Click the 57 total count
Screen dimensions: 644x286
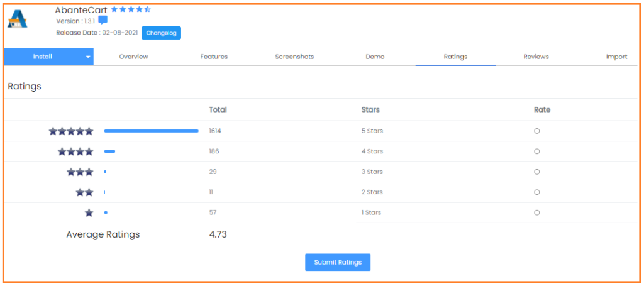click(x=213, y=212)
